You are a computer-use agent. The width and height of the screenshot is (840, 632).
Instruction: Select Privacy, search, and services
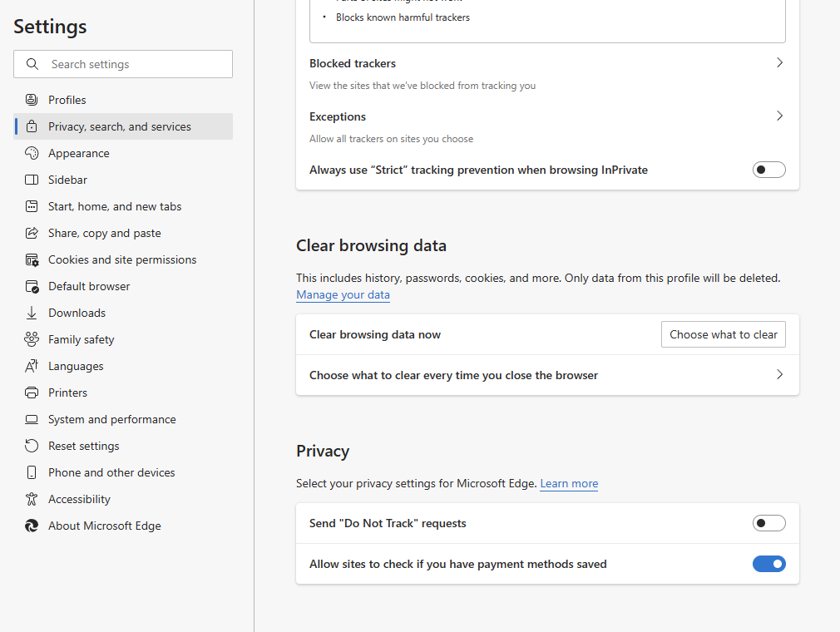click(123, 126)
